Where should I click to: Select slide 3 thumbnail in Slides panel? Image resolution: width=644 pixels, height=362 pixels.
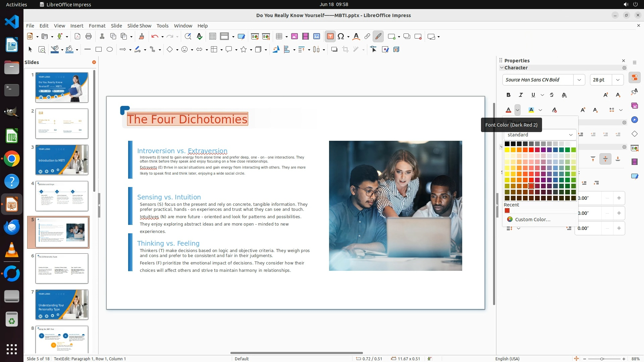click(62, 160)
